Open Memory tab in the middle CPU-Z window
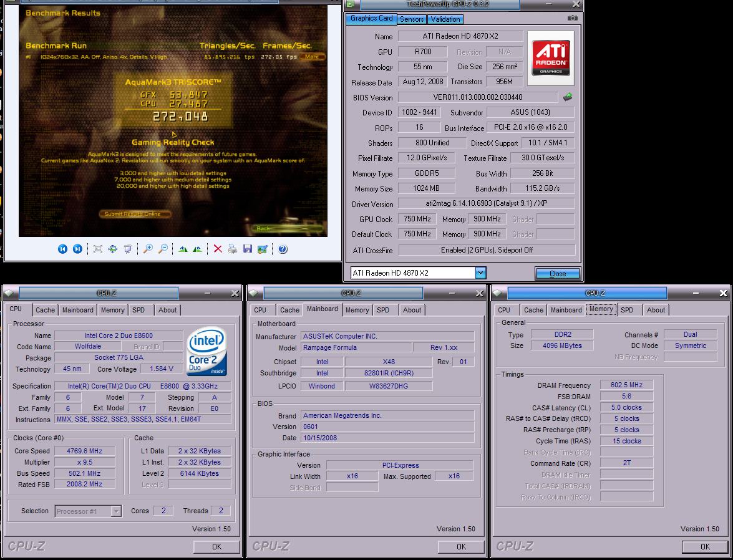 pyautogui.click(x=357, y=310)
